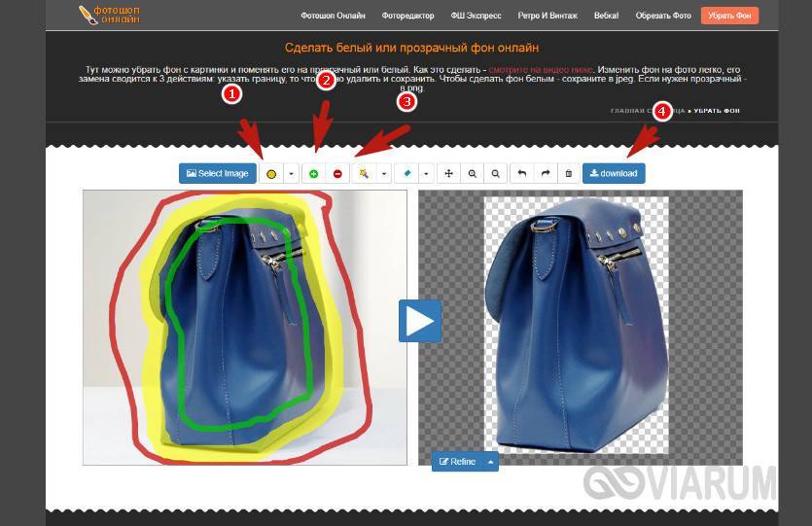Select the eraser tool
Image resolution: width=812 pixels, height=526 pixels.
click(x=406, y=174)
